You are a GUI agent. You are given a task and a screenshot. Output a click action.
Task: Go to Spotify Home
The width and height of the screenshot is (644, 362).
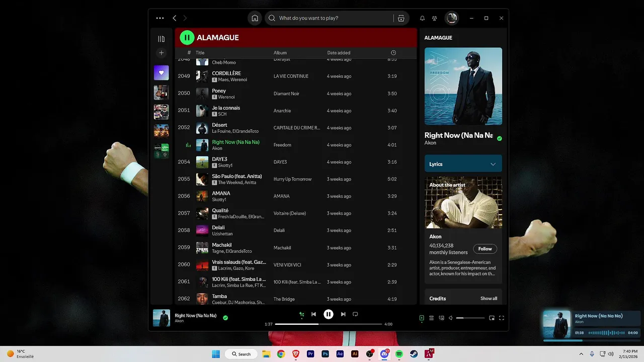tap(255, 18)
